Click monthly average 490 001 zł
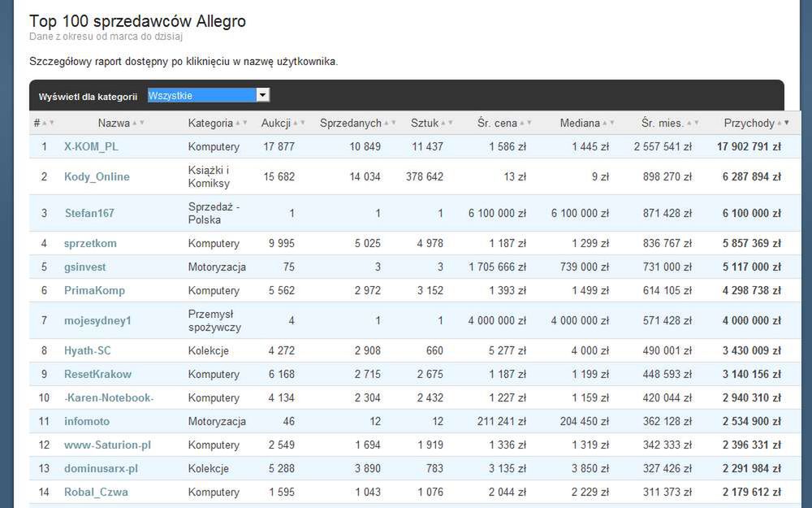This screenshot has width=812, height=508. tap(667, 351)
